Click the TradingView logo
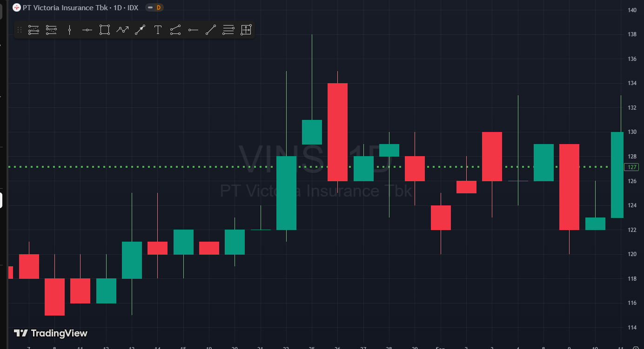The height and width of the screenshot is (349, 644). (50, 333)
